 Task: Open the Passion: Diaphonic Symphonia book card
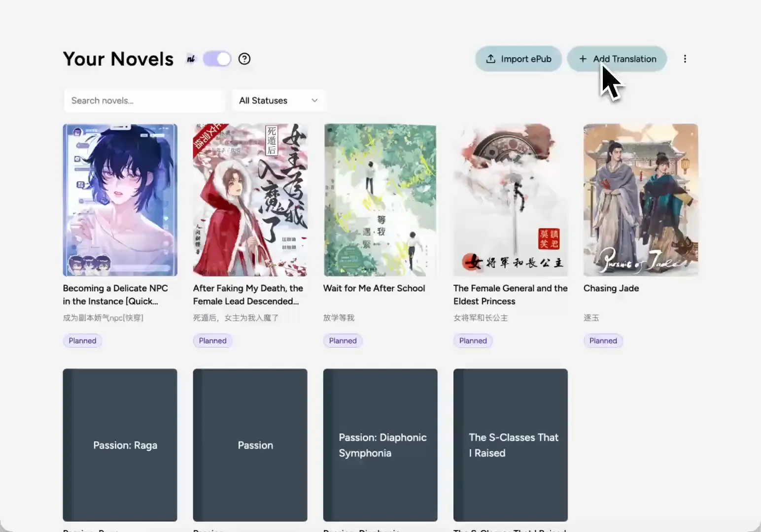[x=380, y=445]
